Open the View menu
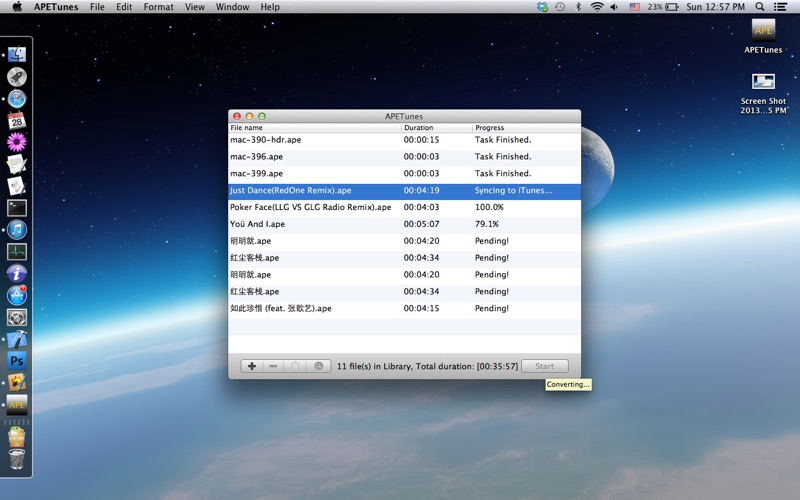 (194, 7)
